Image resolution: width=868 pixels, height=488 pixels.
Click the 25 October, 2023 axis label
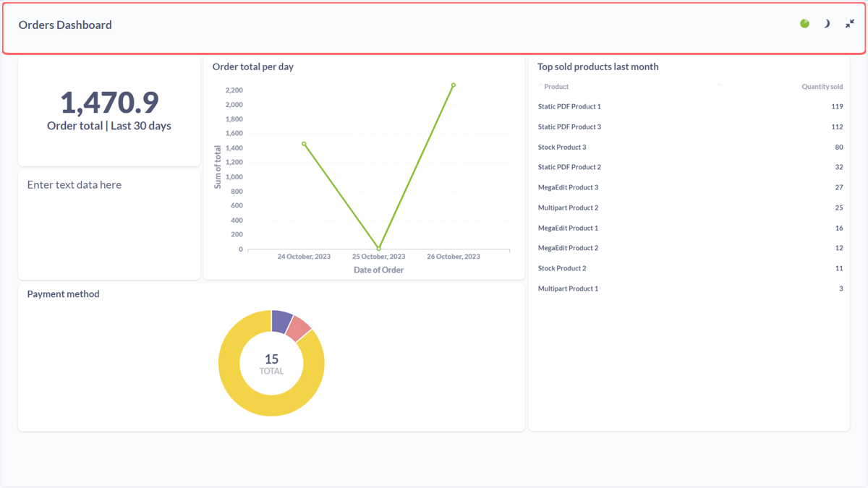[x=379, y=257]
